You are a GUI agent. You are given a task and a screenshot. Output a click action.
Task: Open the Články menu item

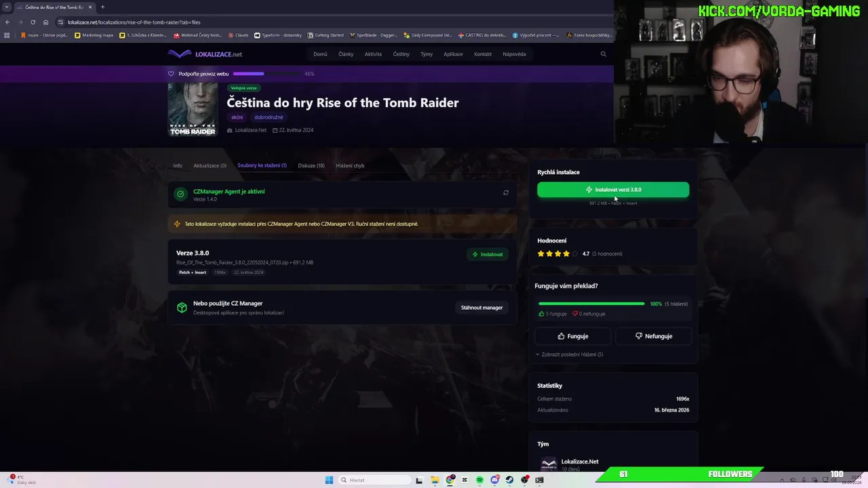(x=346, y=54)
